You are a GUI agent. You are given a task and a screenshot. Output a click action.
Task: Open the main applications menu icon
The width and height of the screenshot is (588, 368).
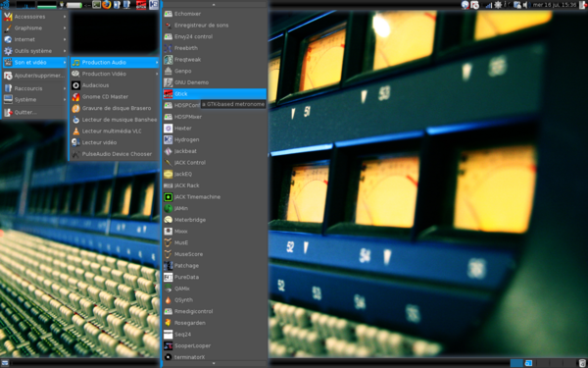[5, 5]
